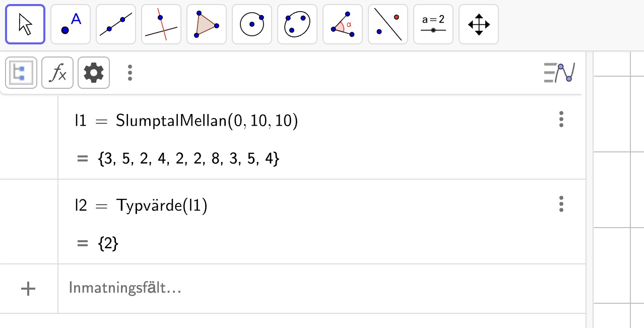
Task: Click the plus button beside input field
Action: (x=28, y=289)
